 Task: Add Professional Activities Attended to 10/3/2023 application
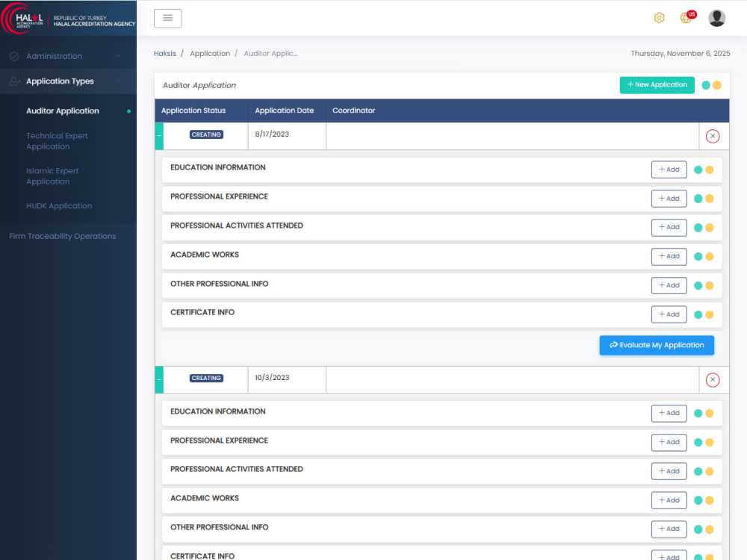pyautogui.click(x=669, y=471)
